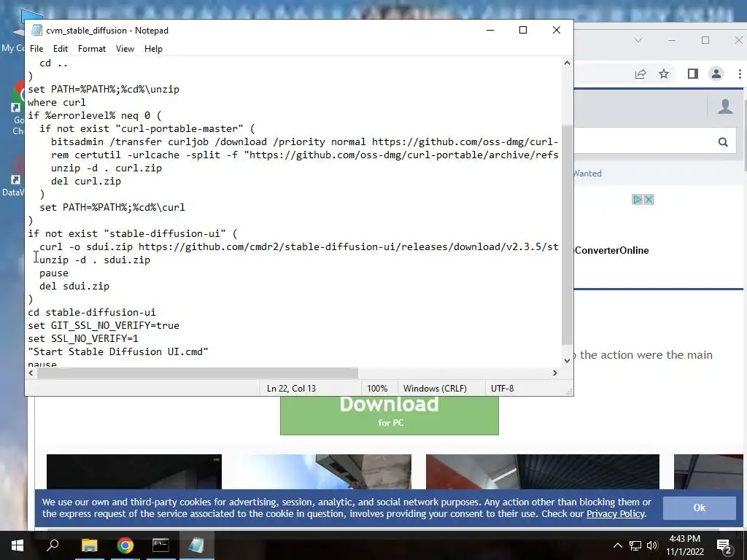Image resolution: width=747 pixels, height=560 pixels.
Task: Click the 'unzip -d . sdui.zip' line
Action: pos(95,260)
